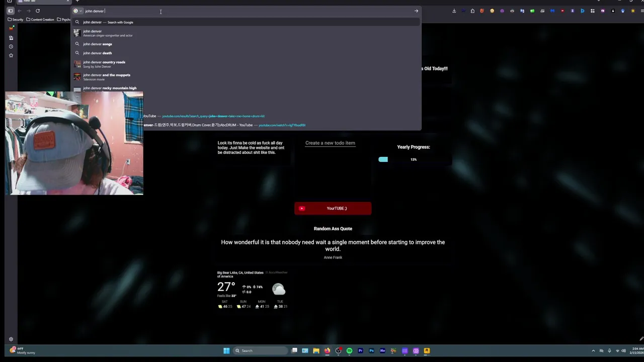Image resolution: width=644 pixels, height=362 pixels.
Task: Reload the page with the refresh icon
Action: 37,11
